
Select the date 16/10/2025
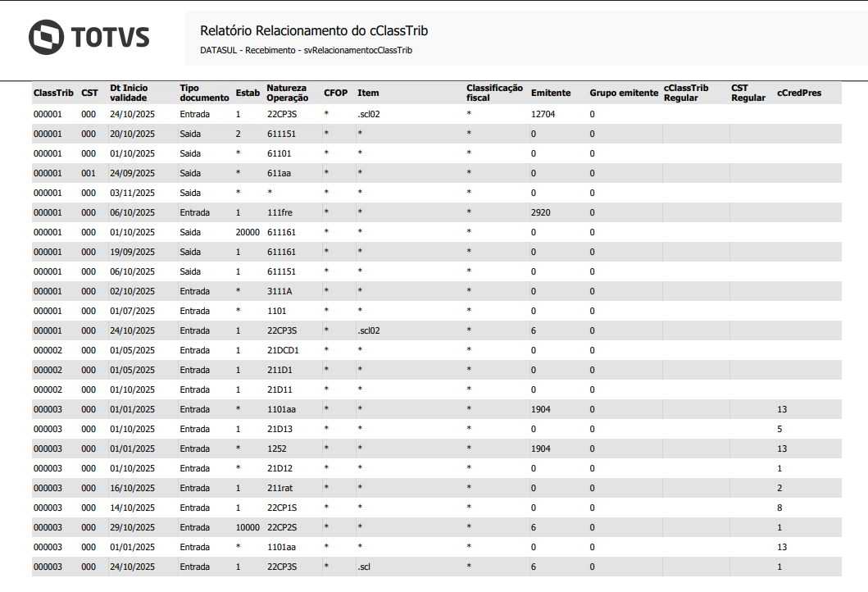[x=132, y=489]
